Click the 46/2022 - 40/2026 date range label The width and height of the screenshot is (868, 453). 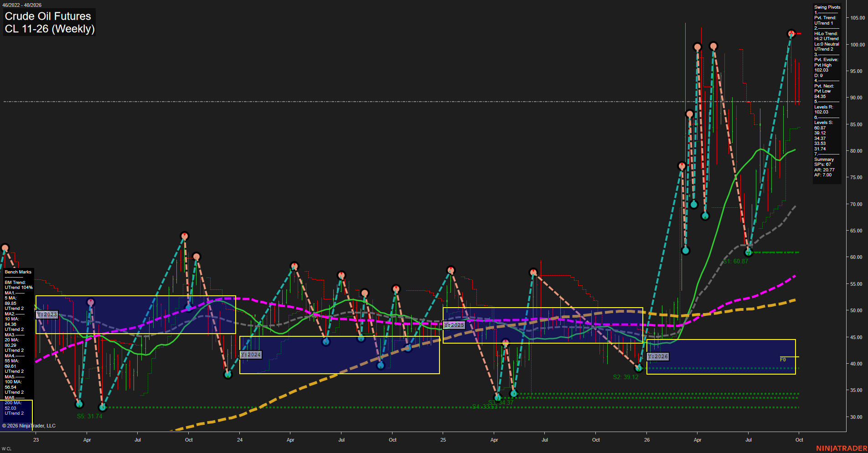pyautogui.click(x=22, y=5)
